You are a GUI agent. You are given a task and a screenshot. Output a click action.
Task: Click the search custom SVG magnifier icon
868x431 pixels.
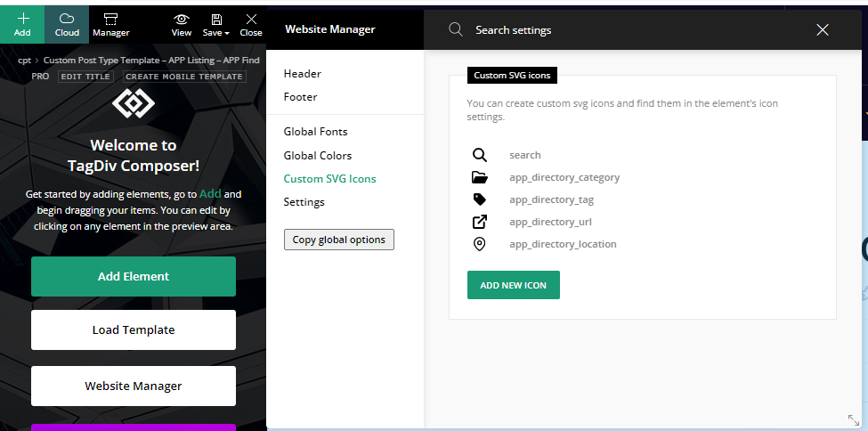[x=479, y=155]
